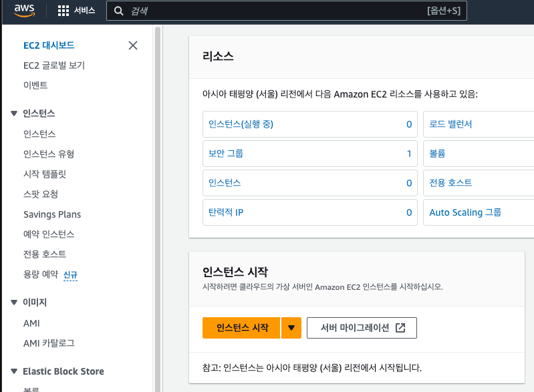Open the Auto Scaling 그룹 link
The height and width of the screenshot is (392, 534).
pyautogui.click(x=465, y=212)
